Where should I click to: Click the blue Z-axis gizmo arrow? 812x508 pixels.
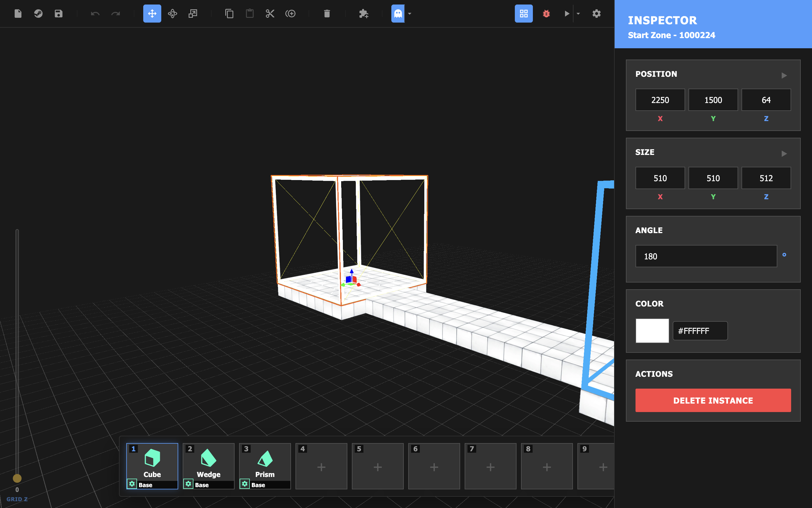tap(351, 271)
